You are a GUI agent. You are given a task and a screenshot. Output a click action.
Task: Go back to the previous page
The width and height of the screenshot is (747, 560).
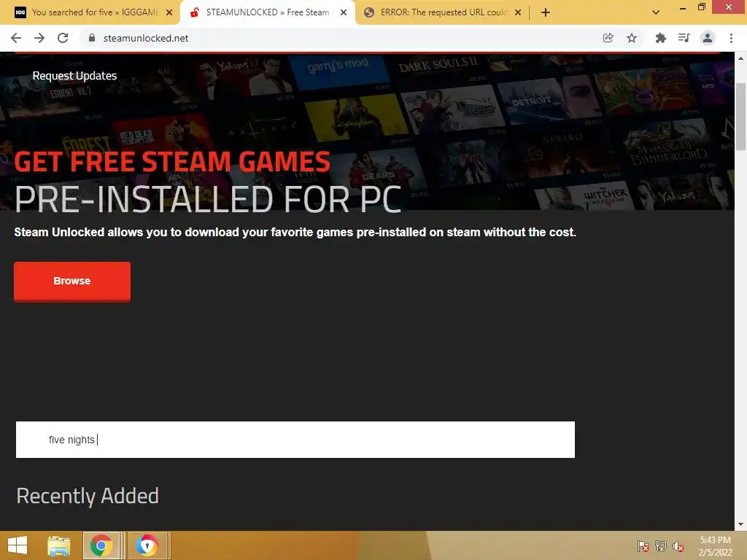coord(16,38)
